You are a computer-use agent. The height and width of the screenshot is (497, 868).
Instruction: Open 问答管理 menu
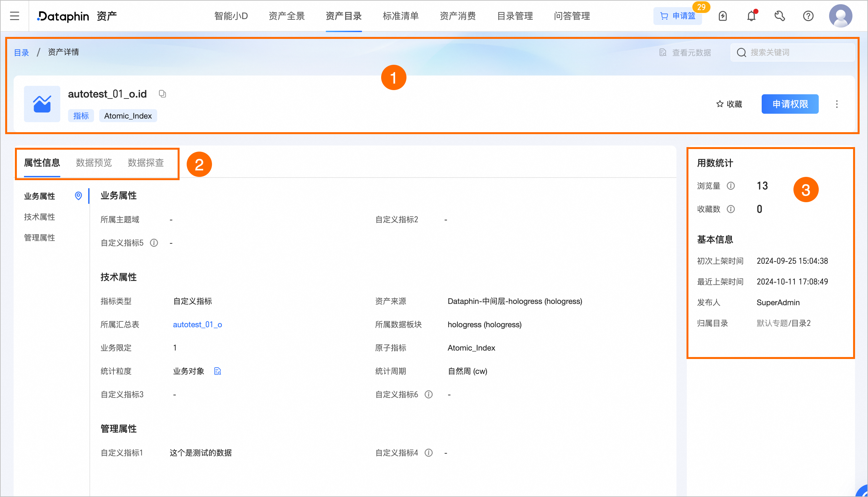tap(572, 16)
